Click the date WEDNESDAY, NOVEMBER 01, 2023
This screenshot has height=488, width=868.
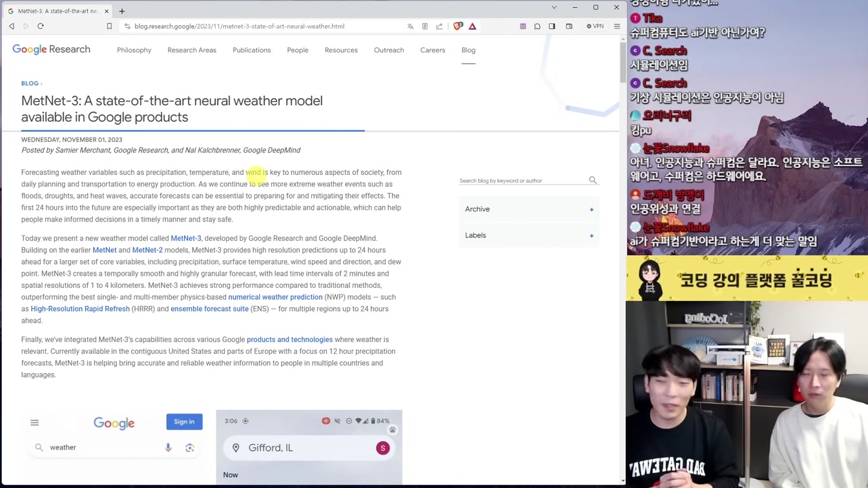click(x=72, y=139)
